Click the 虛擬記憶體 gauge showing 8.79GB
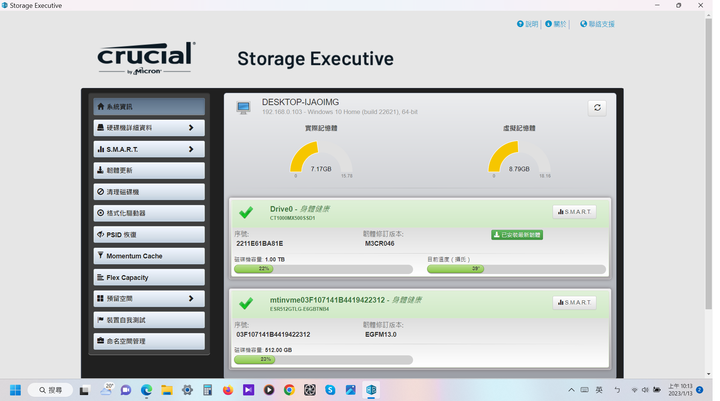The height and width of the screenshot is (401, 720). click(519, 158)
